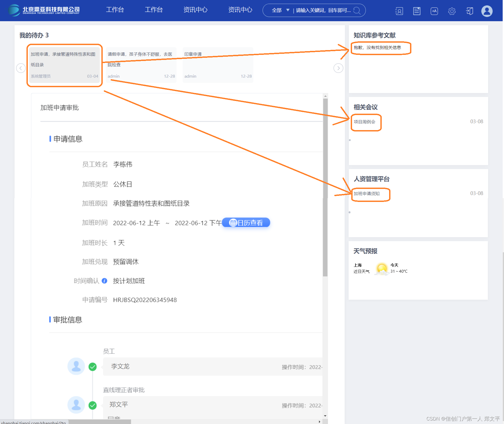
Task: Click the vertical scrollbar thumb of approval form
Action: [x=325, y=187]
